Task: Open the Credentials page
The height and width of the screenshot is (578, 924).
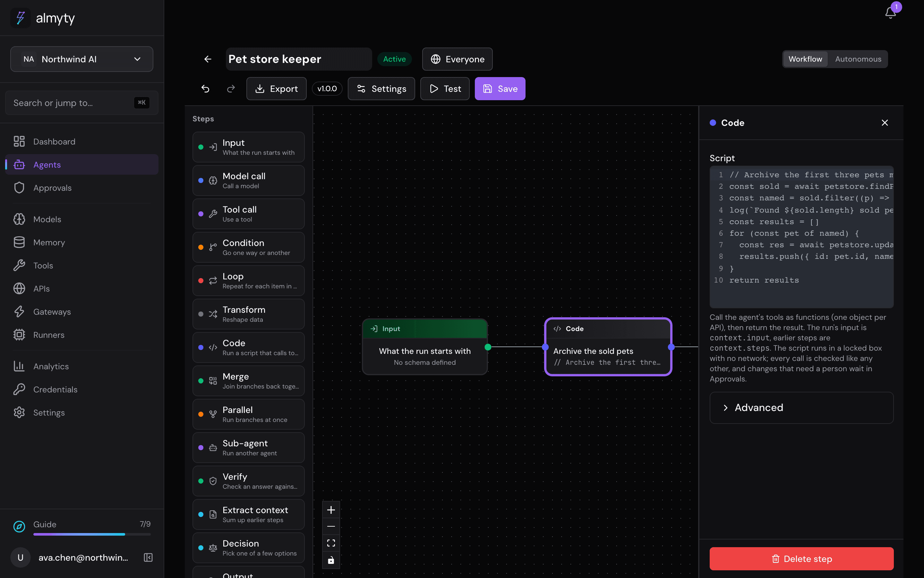Action: click(x=82, y=389)
